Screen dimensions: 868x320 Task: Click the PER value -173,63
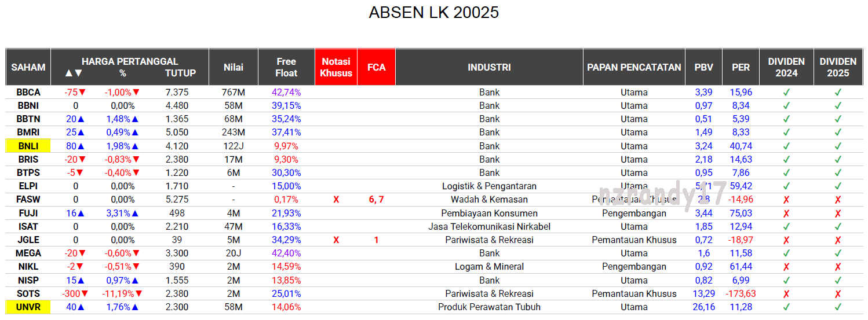coord(741,294)
